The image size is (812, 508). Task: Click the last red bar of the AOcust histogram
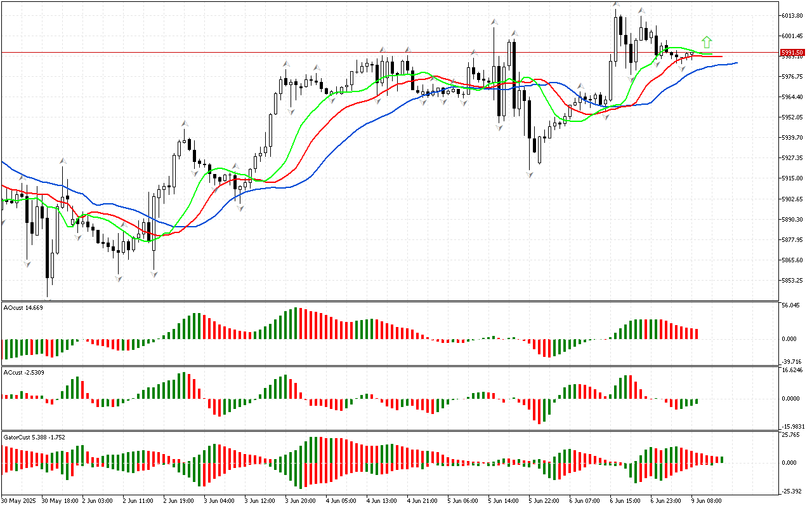coord(697,333)
